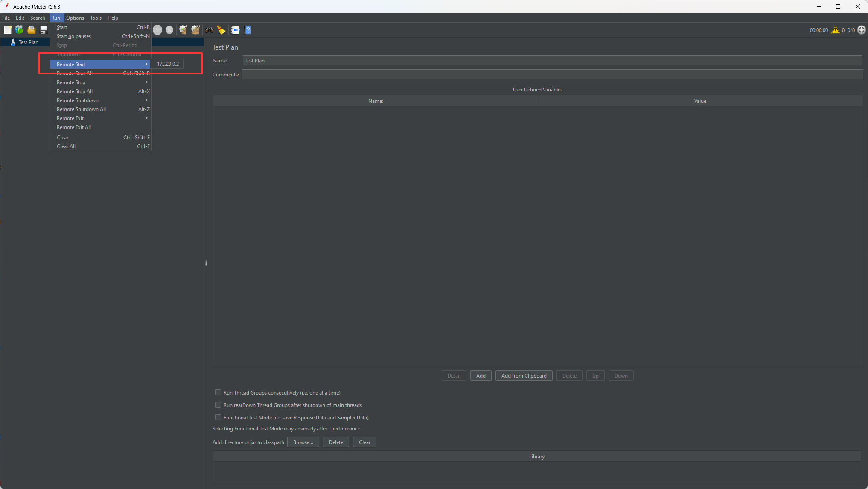
Task: Click the yellow warning triangle log icon
Action: [x=835, y=30]
